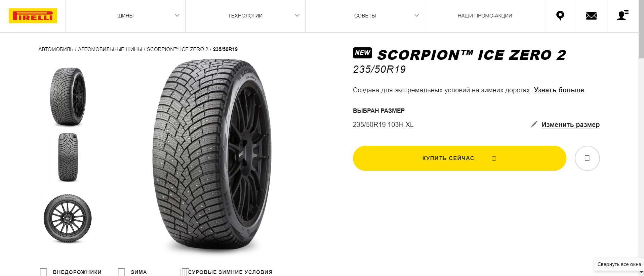
Task: Go to Автомобильные шины breadcrumb
Action: click(x=110, y=49)
